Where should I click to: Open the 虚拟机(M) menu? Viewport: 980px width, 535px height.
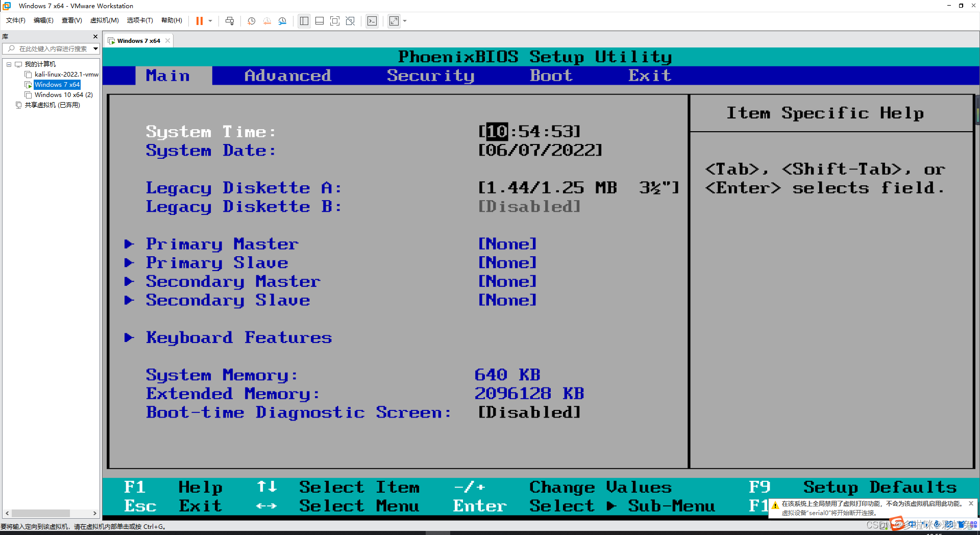[104, 20]
